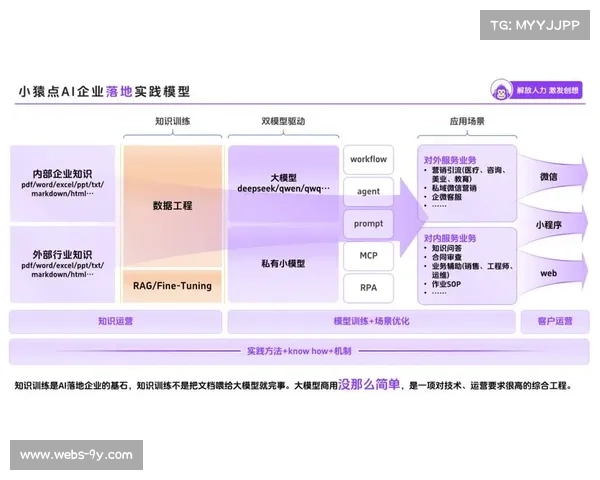Click the 大模型 deepseek/qwen/qwq block
This screenshot has width=600, height=480.
284,183
